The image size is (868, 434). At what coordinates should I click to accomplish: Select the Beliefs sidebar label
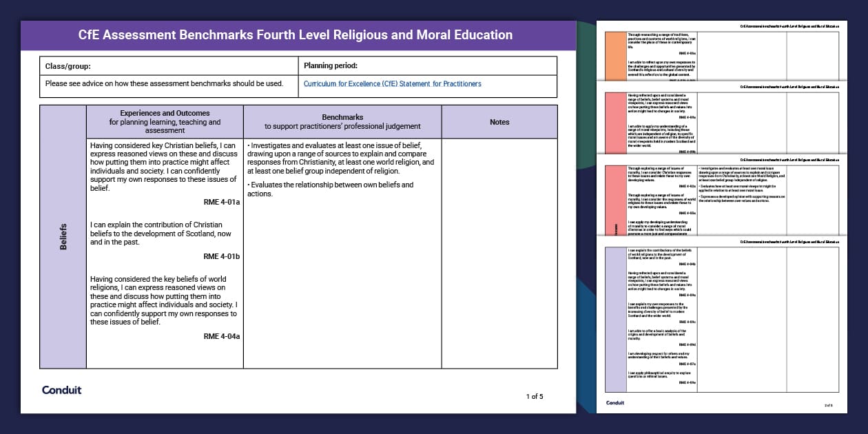point(63,236)
